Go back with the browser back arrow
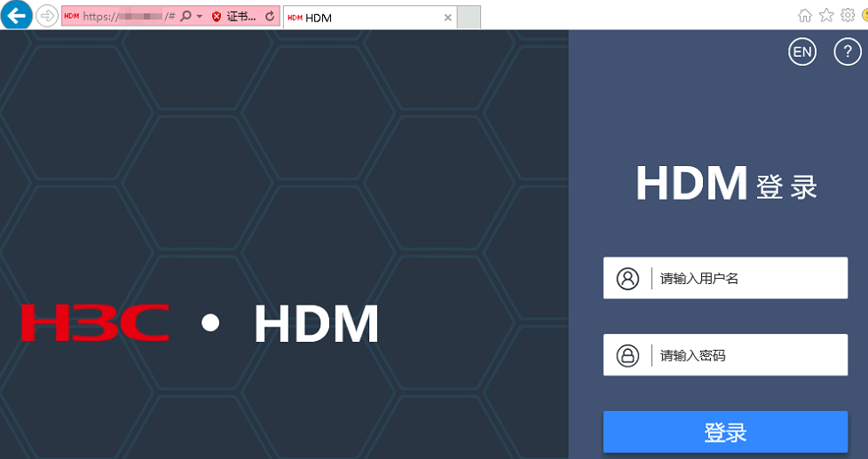 tap(16, 15)
